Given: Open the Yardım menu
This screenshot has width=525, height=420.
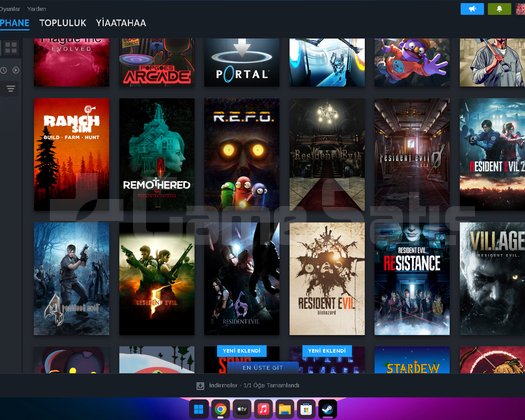Looking at the screenshot, I should point(37,9).
